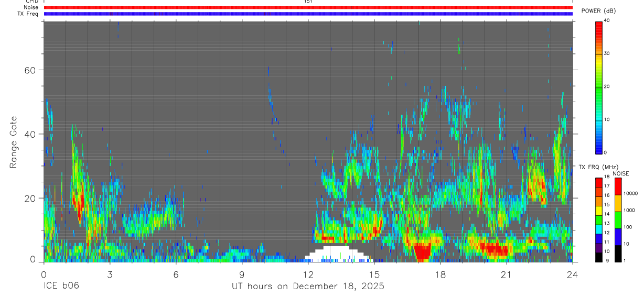Click the 18 label on TX FRQ scale

(607, 177)
